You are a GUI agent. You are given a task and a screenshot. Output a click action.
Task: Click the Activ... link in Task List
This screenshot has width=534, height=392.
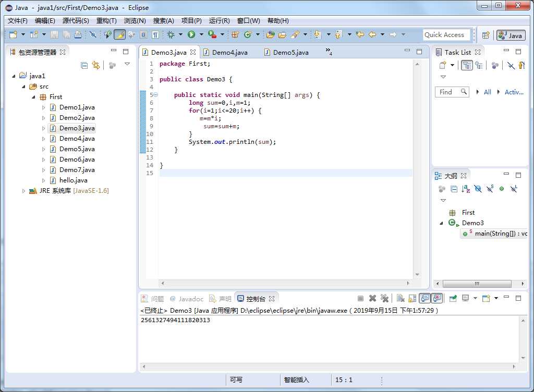tap(514, 92)
